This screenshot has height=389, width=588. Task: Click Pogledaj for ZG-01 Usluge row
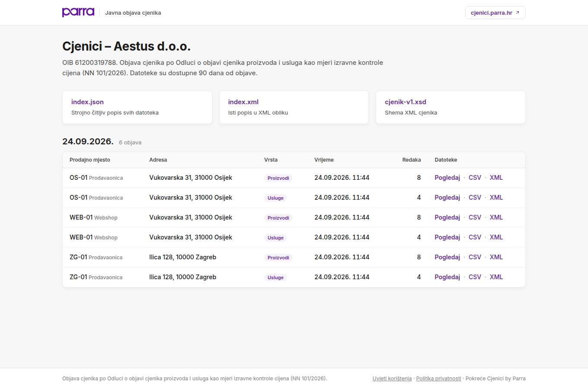[447, 277]
